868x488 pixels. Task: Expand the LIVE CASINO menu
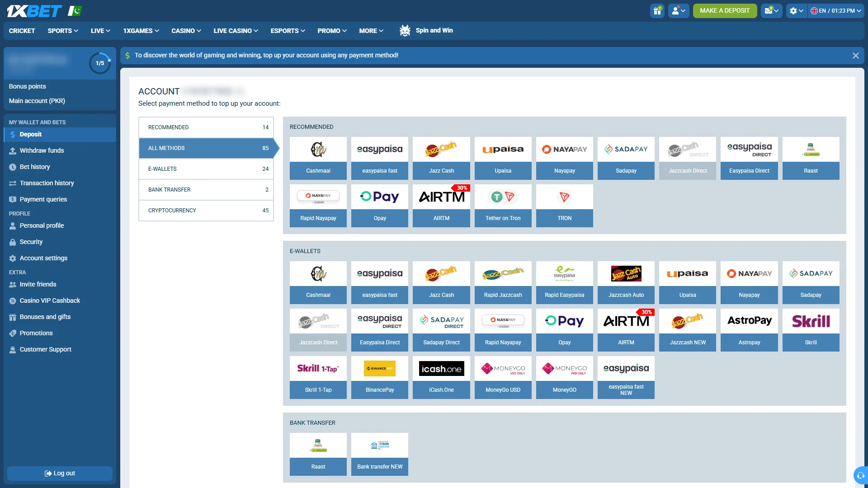236,31
